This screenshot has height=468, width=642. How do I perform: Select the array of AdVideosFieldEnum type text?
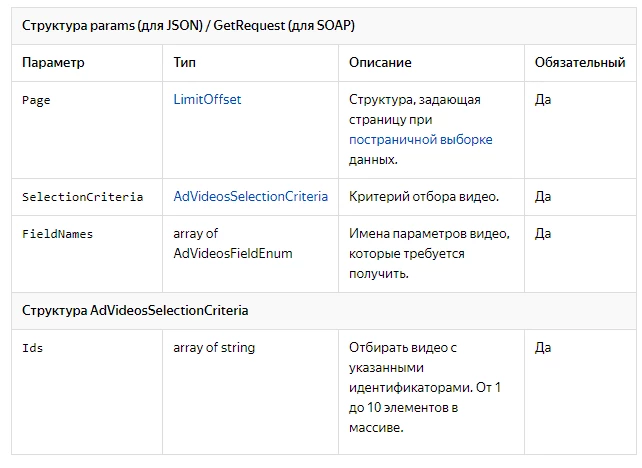point(233,244)
